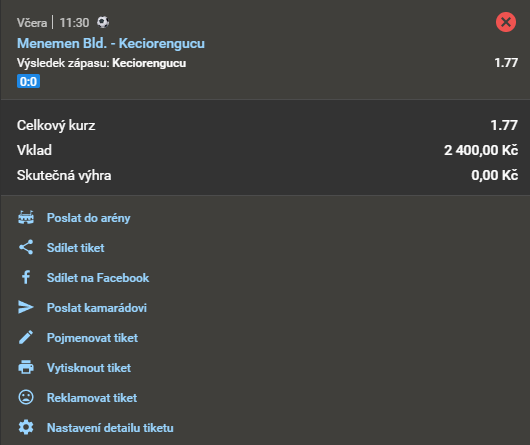Choose Sdílet tiket from the list
Image resolution: width=530 pixels, height=445 pixels.
[x=76, y=248]
